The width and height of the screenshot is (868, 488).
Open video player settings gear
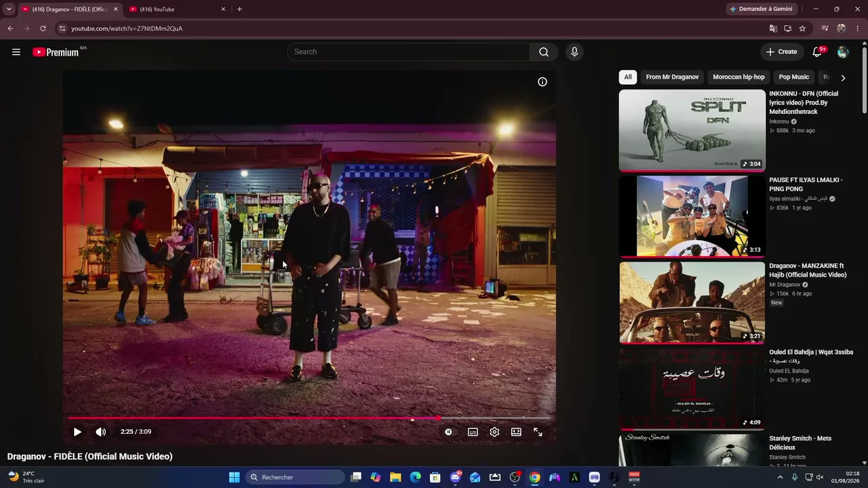pyautogui.click(x=494, y=432)
